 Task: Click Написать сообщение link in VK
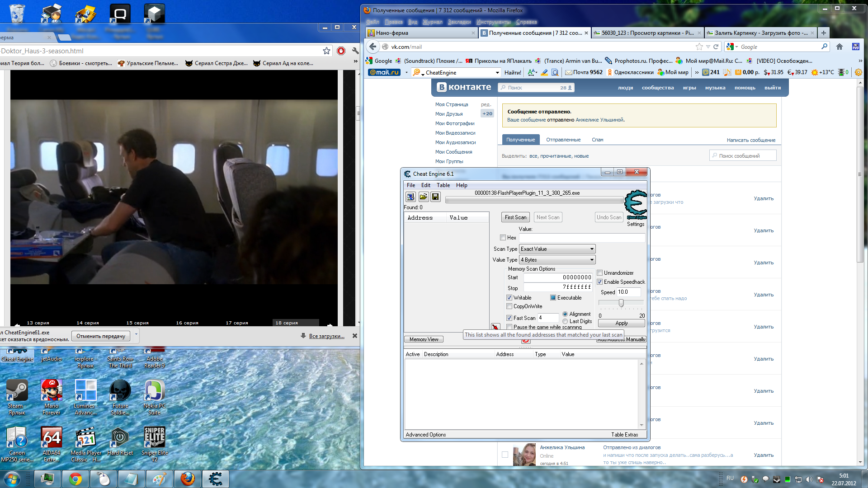click(x=751, y=140)
